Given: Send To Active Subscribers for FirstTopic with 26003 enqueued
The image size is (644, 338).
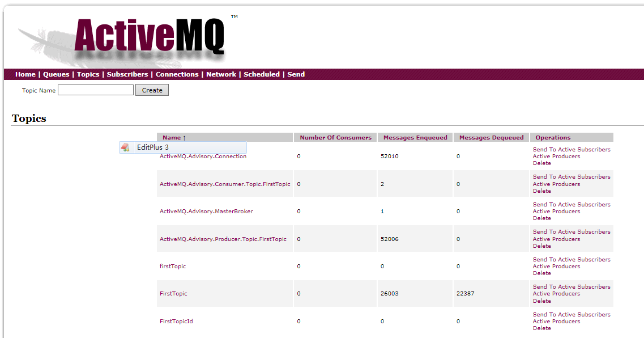Looking at the screenshot, I should pos(572,286).
